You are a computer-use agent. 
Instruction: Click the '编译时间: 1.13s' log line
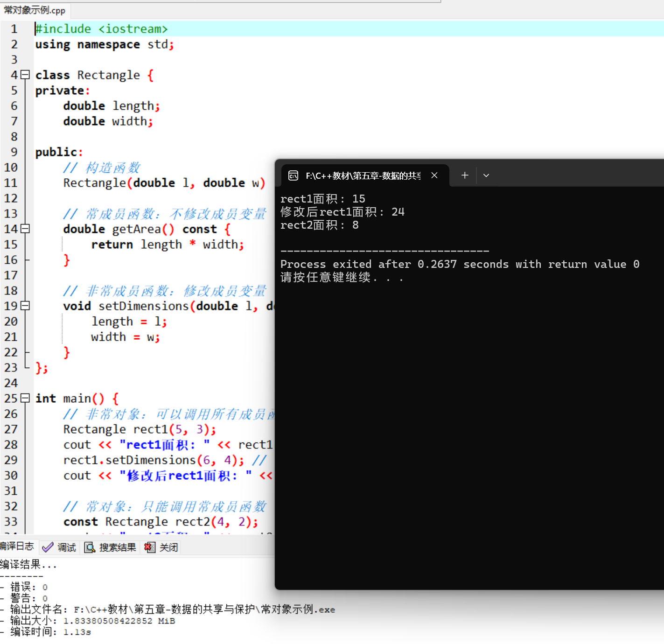(51, 632)
